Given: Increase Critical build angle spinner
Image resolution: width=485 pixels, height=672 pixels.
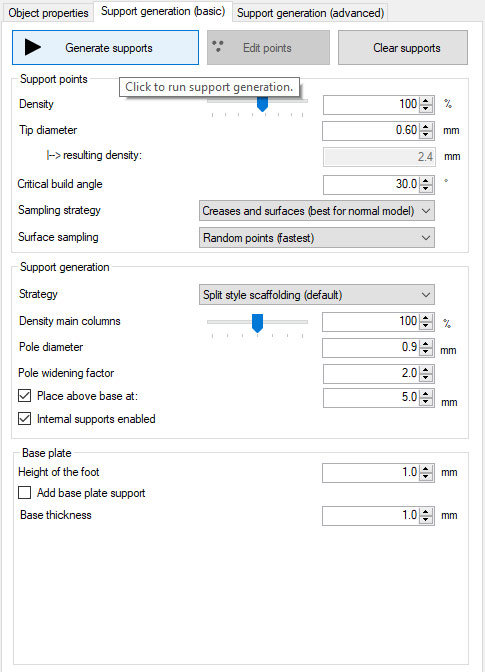Looking at the screenshot, I should coord(426,181).
